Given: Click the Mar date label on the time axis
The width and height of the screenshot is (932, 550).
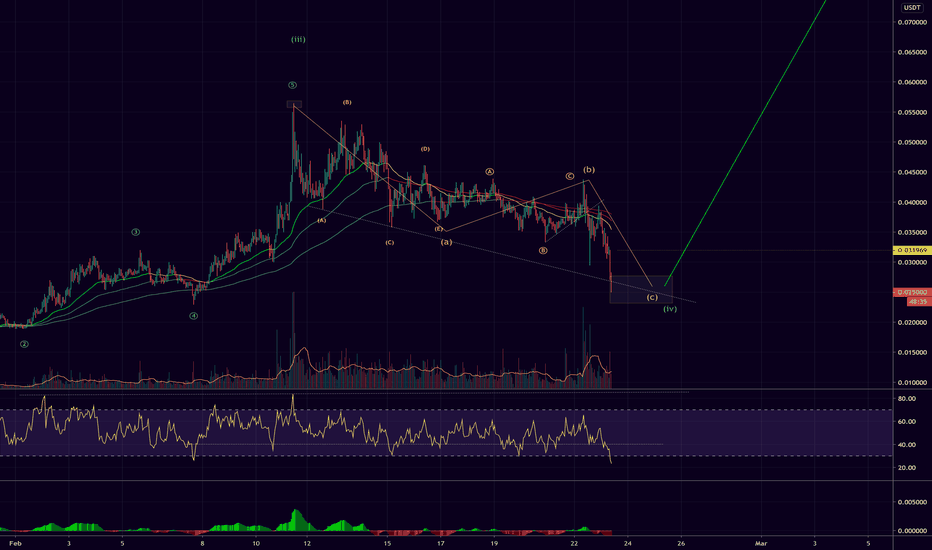Looking at the screenshot, I should tap(761, 543).
